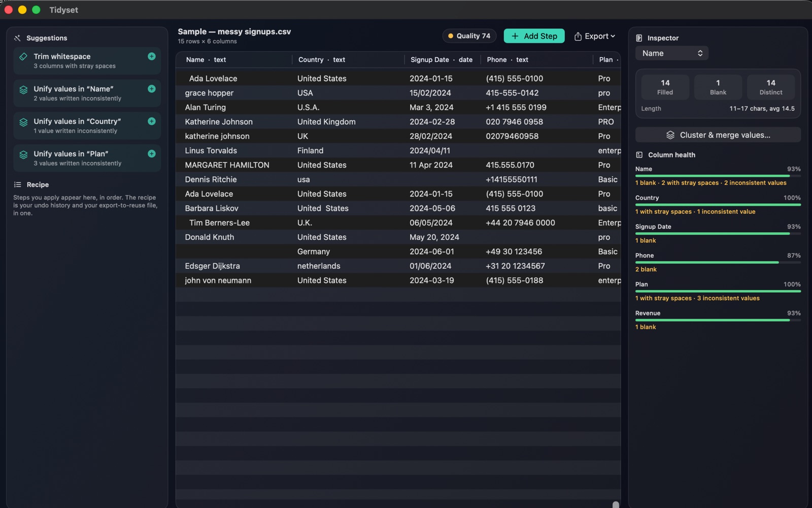Click the Add Step button

click(x=534, y=36)
